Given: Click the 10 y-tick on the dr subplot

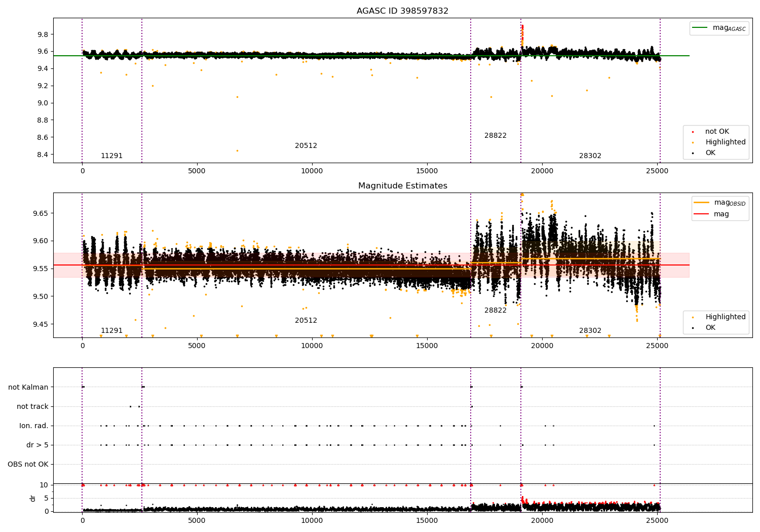Looking at the screenshot, I should [44, 485].
